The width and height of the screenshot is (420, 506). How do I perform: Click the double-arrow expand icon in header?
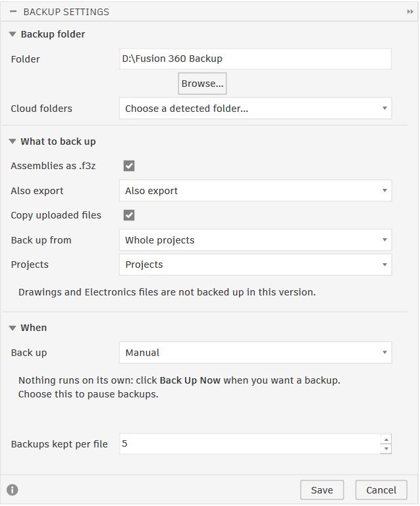pos(410,12)
